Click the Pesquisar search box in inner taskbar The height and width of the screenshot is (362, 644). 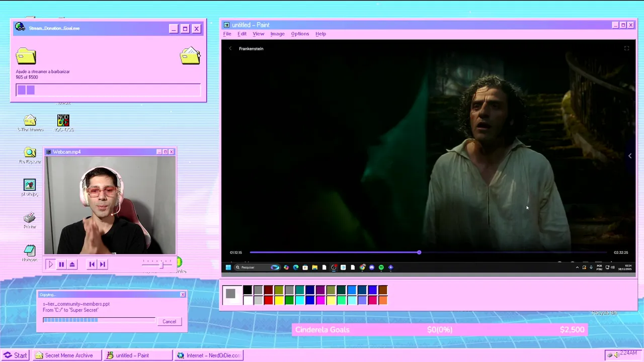tap(257, 267)
